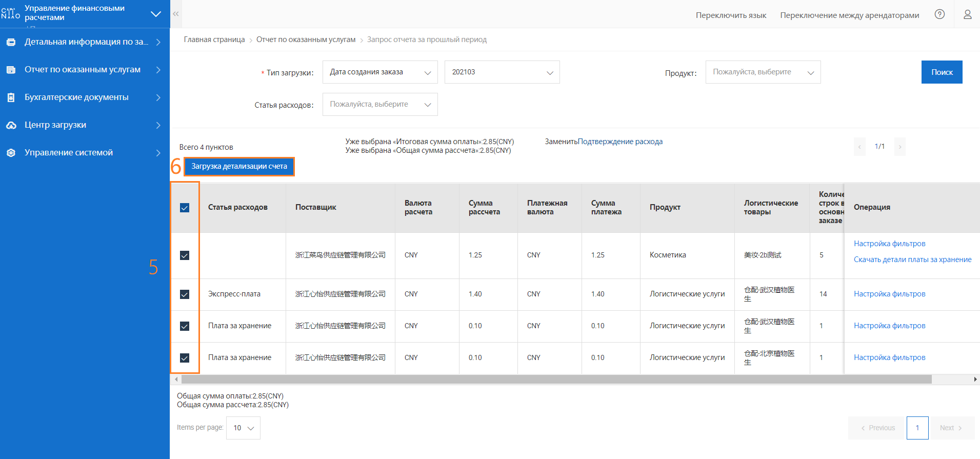Click Подтверждение расхода link
The height and width of the screenshot is (459, 980).
pyautogui.click(x=620, y=142)
